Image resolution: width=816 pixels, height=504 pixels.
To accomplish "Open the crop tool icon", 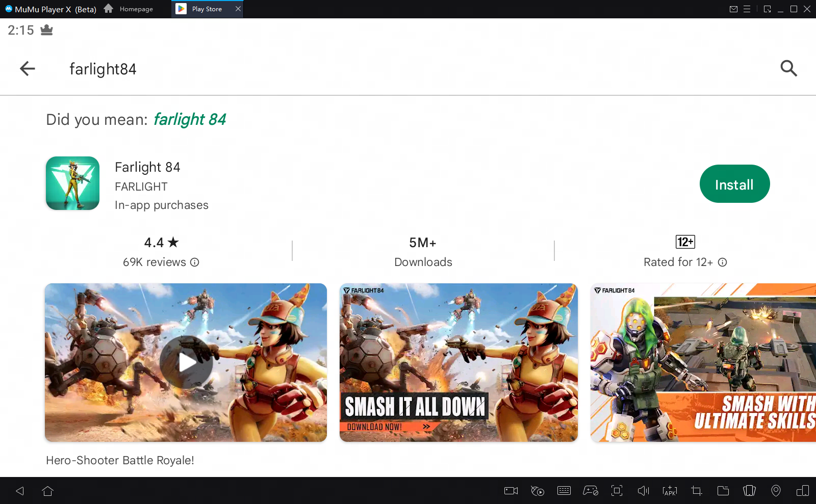I will [696, 491].
